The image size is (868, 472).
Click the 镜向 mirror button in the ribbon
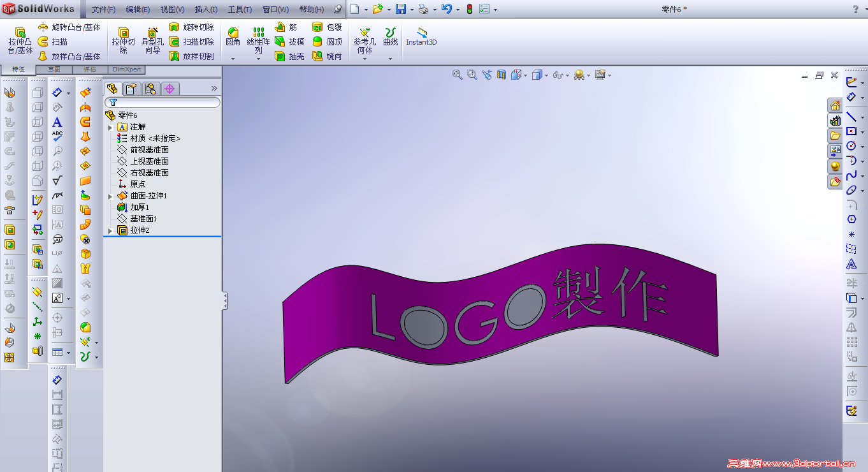click(327, 56)
